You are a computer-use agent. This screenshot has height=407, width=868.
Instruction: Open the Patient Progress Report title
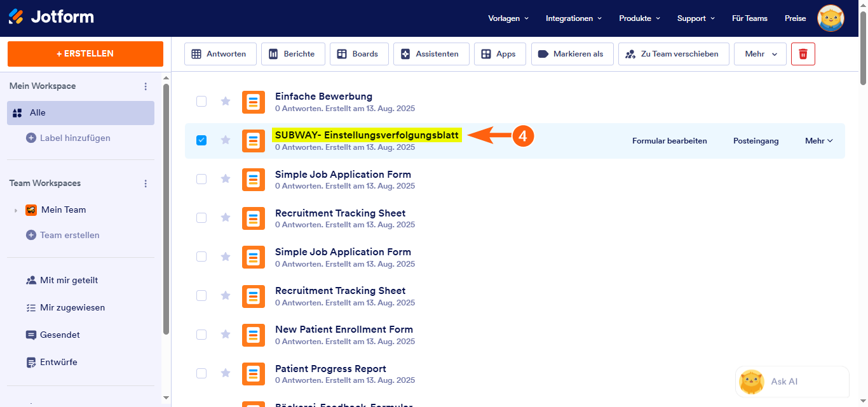coord(330,369)
